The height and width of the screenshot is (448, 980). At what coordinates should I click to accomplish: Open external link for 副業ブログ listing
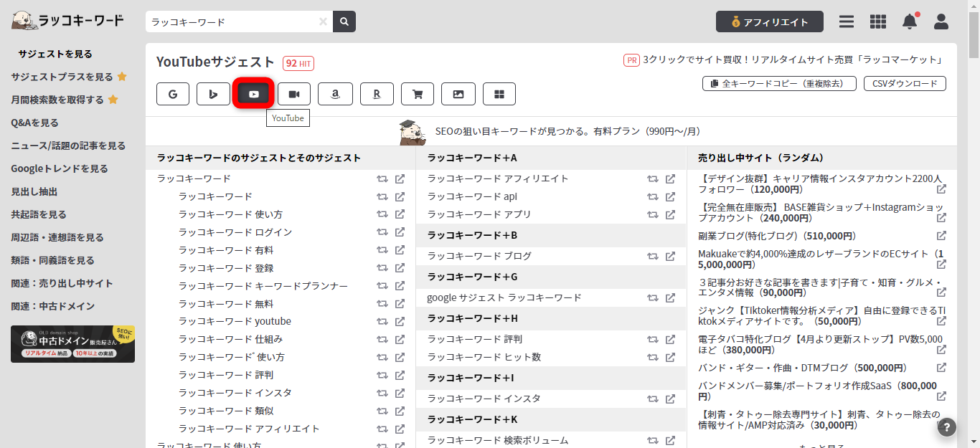pos(941,236)
